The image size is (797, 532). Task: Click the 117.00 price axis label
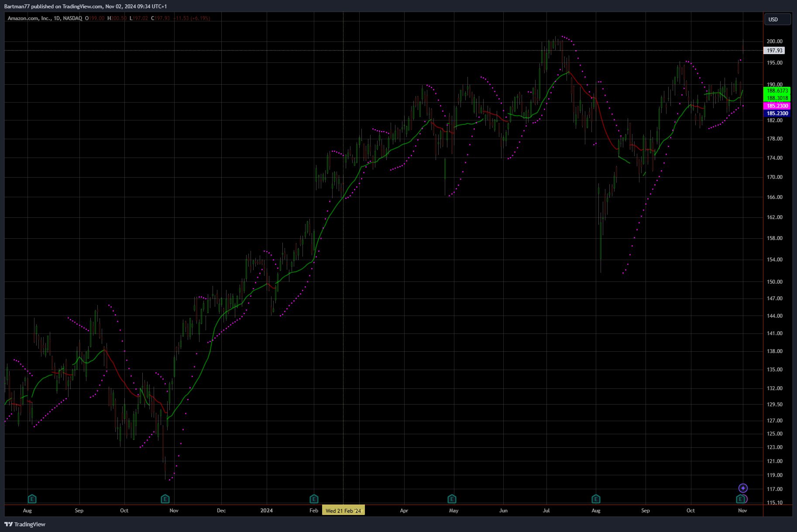(x=774, y=489)
